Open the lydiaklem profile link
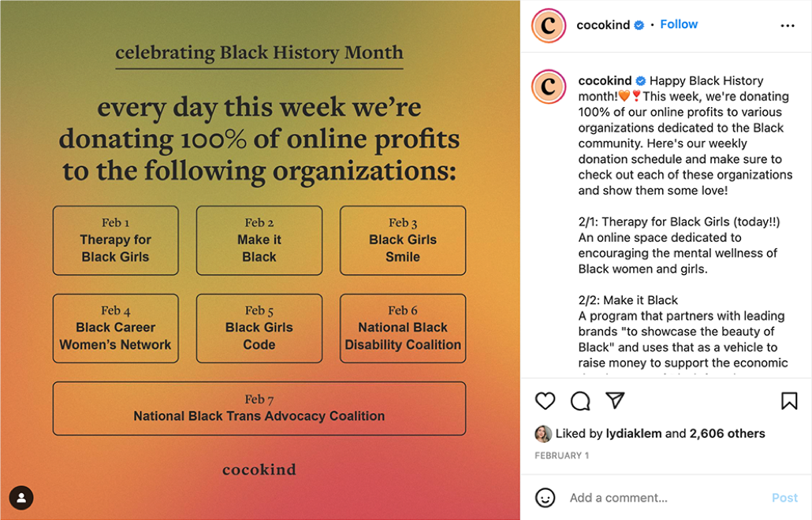The height and width of the screenshot is (520, 812). (x=635, y=433)
